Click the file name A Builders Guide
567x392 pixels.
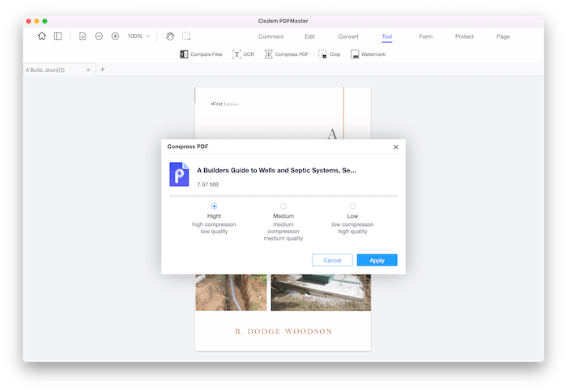(277, 170)
